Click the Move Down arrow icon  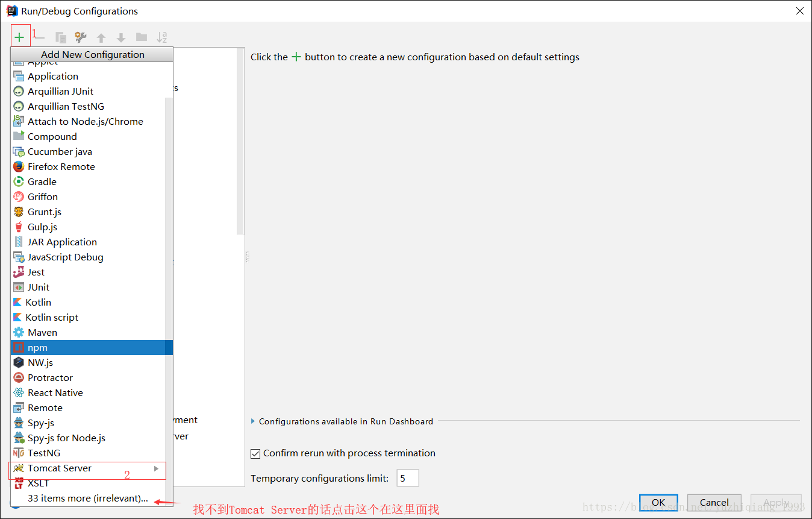[121, 37]
